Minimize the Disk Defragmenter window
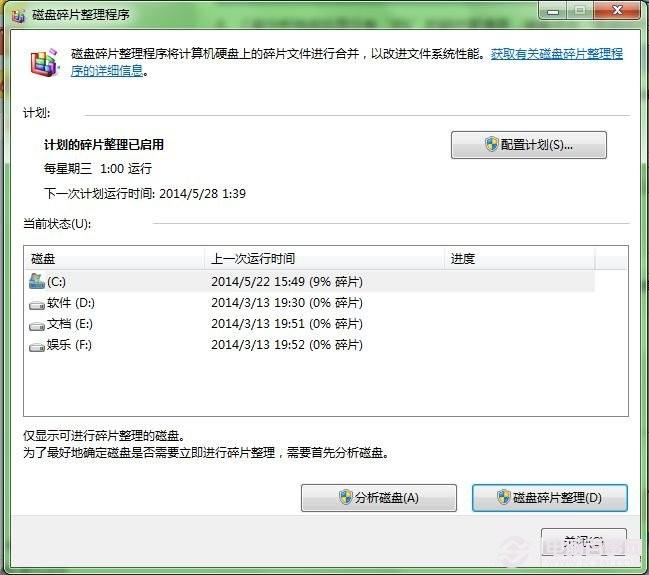 click(x=553, y=11)
